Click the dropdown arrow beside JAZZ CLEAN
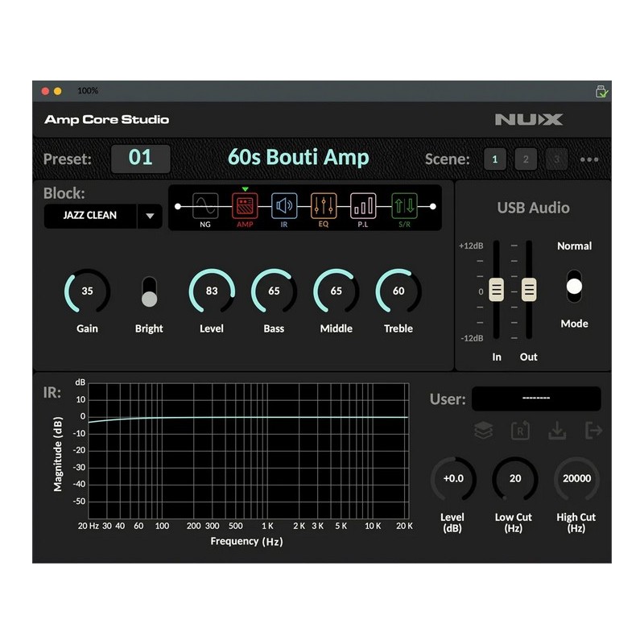 tap(150, 216)
